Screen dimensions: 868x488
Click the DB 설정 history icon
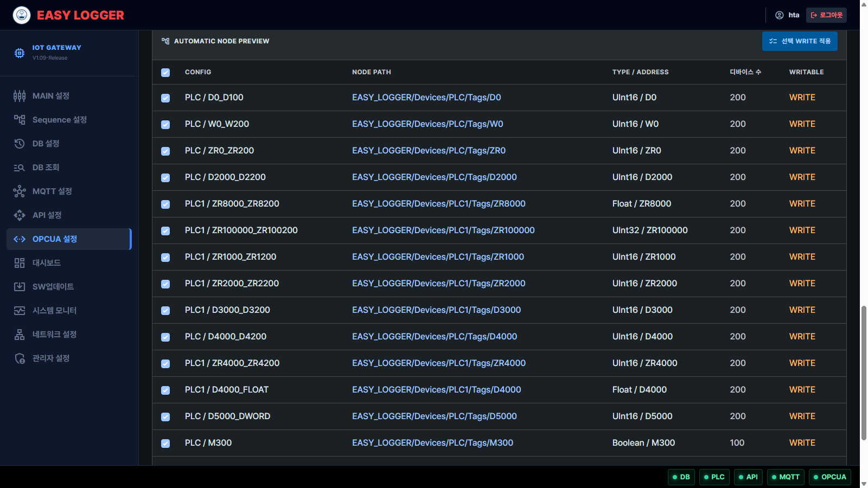click(x=20, y=144)
